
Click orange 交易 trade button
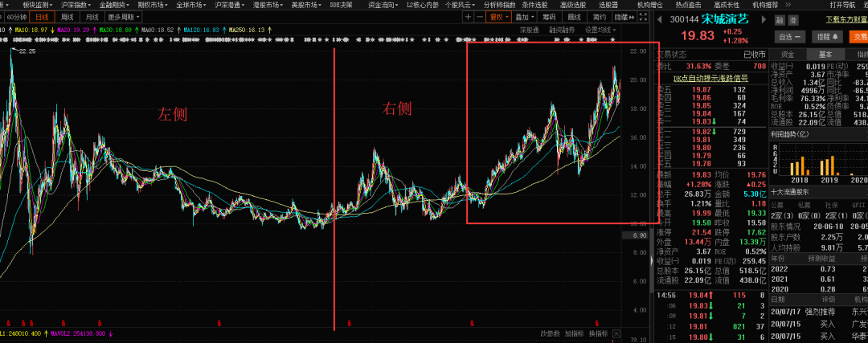pyautogui.click(x=858, y=37)
